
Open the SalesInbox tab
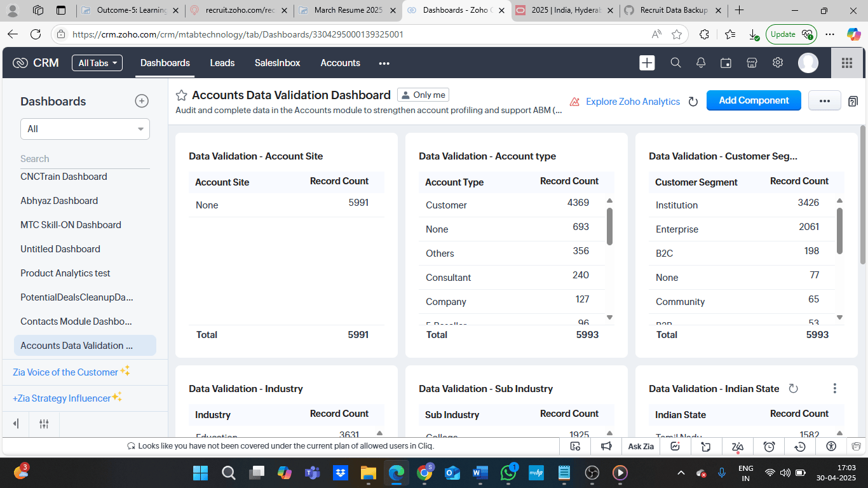click(x=278, y=63)
